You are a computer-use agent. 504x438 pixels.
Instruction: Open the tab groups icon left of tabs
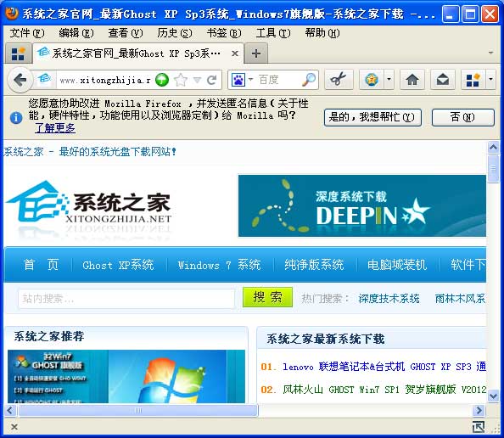pos(18,53)
